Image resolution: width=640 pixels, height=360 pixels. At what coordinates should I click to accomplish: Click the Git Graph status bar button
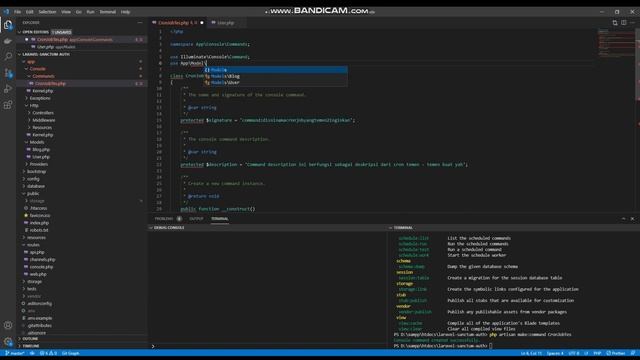click(x=70, y=353)
